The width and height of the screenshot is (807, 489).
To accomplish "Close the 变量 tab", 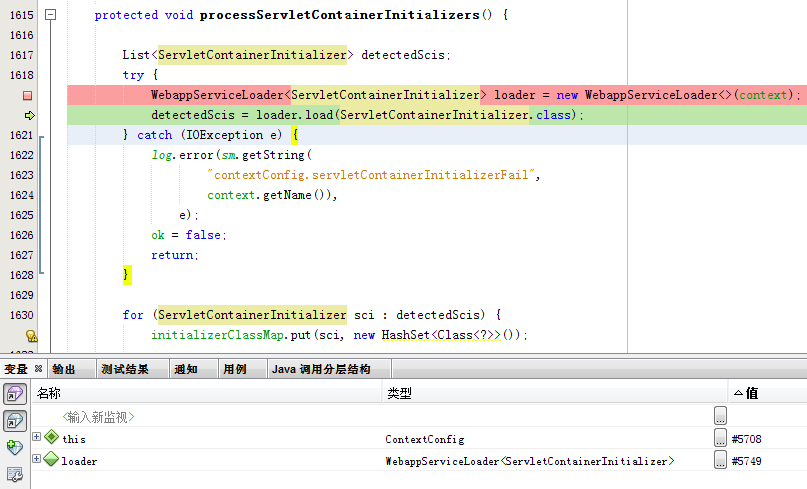I will tap(38, 369).
